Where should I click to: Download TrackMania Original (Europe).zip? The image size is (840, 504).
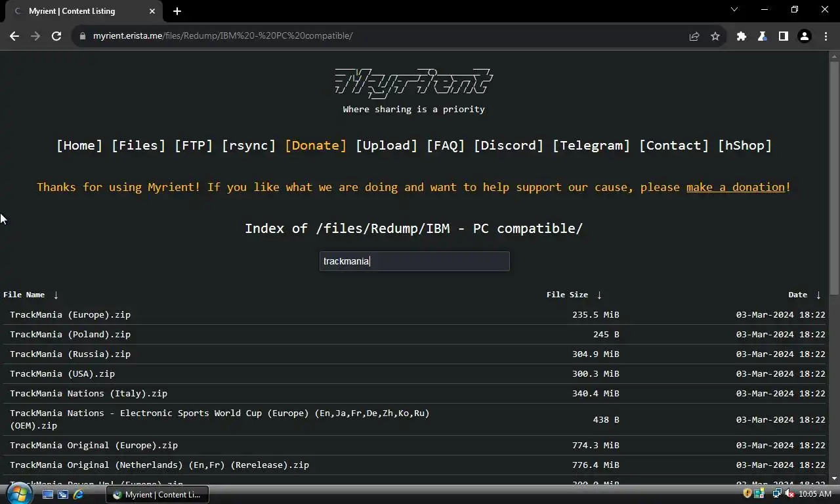(94, 446)
